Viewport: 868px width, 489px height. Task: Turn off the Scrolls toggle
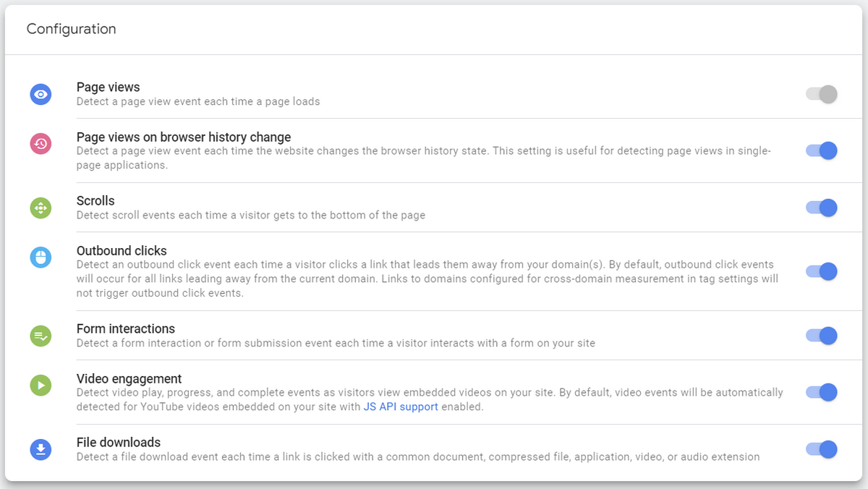822,208
